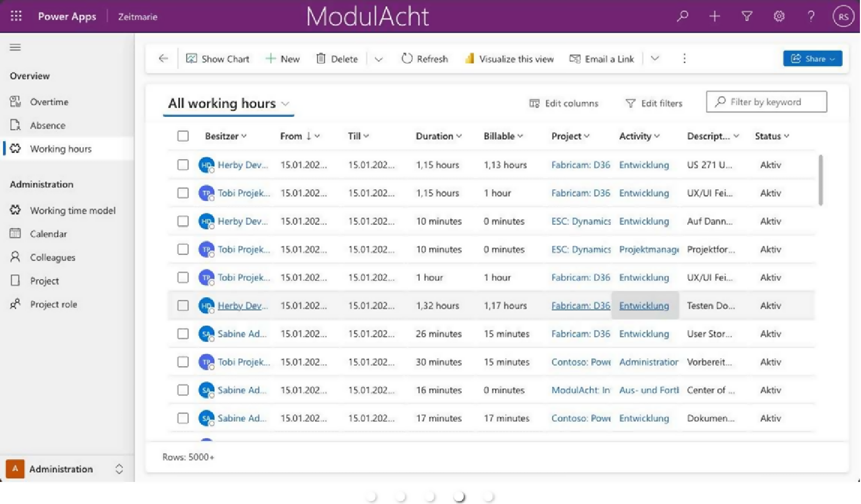861x504 pixels.
Task: Click the plus quick-create icon in header
Action: click(x=714, y=16)
